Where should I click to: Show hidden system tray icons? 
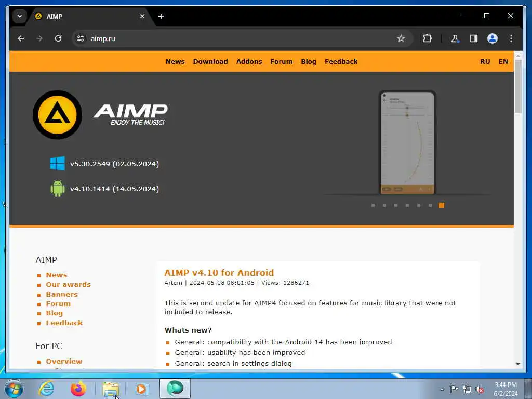tap(442, 389)
